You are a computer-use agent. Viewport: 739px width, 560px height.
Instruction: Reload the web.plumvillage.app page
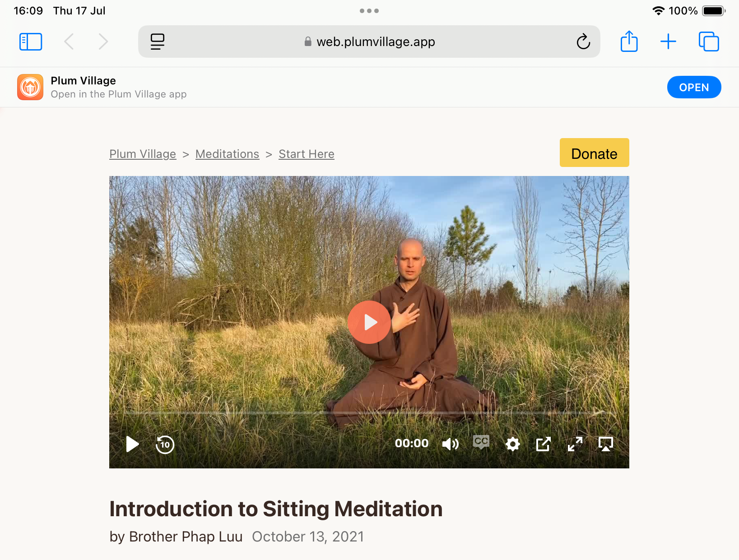(583, 42)
